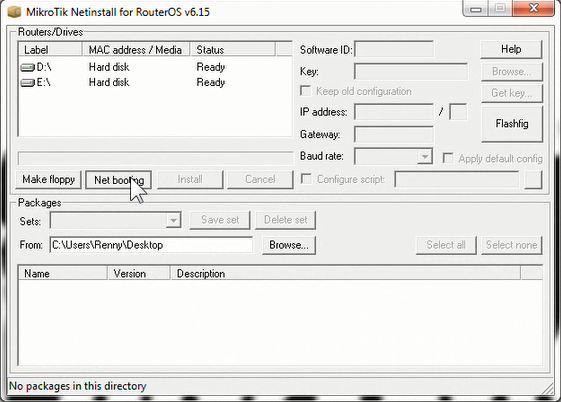Click the Status column header
Image resolution: width=561 pixels, height=402 pixels.
[233, 50]
